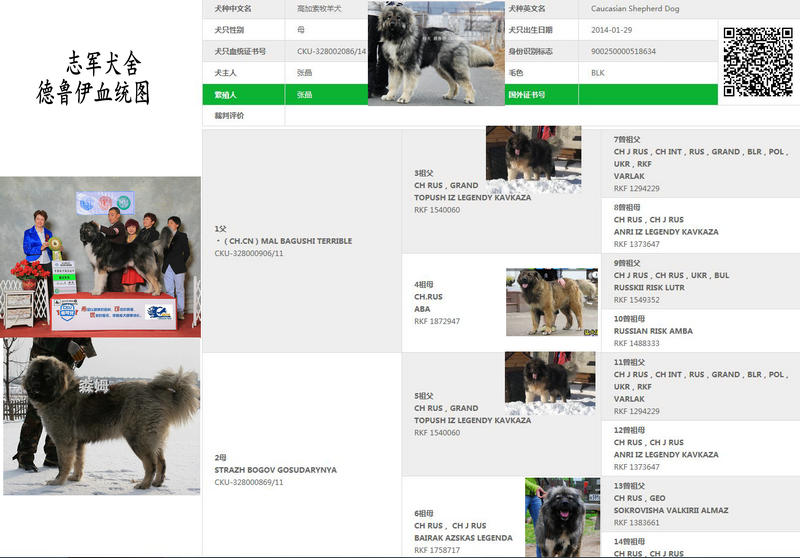Open photo of 3祖父 TOPUSH IZ LEGENDY KAVKAZA
800x558 pixels.
coord(534,159)
